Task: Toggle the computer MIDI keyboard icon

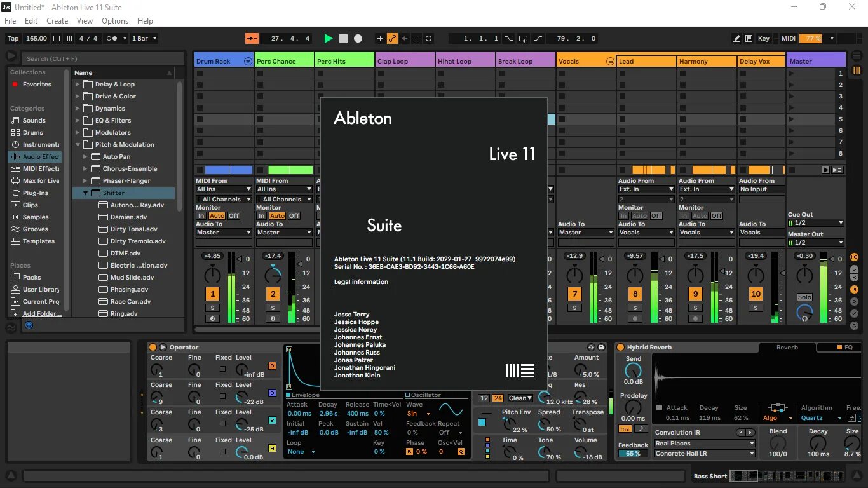Action: coord(749,39)
